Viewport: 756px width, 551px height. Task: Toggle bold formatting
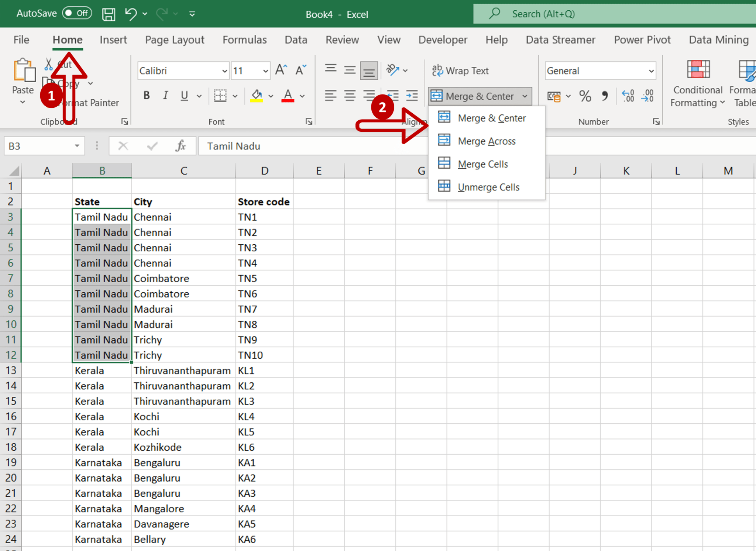pyautogui.click(x=146, y=96)
